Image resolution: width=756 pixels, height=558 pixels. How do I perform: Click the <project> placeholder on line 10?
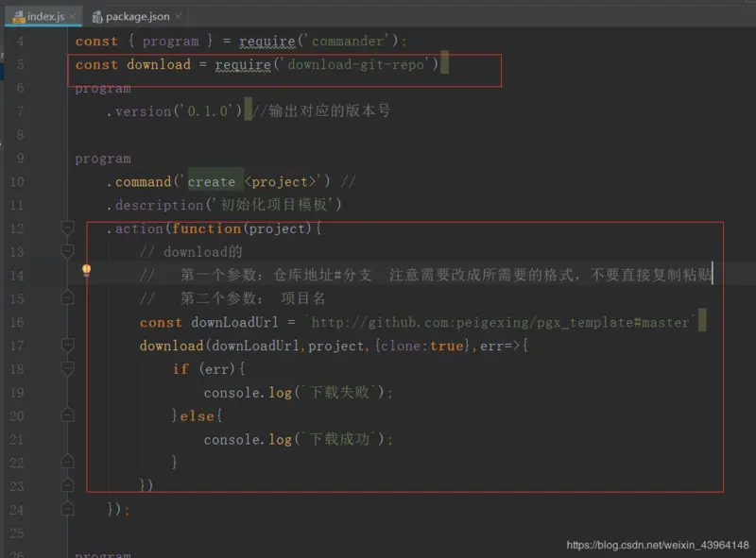(280, 181)
